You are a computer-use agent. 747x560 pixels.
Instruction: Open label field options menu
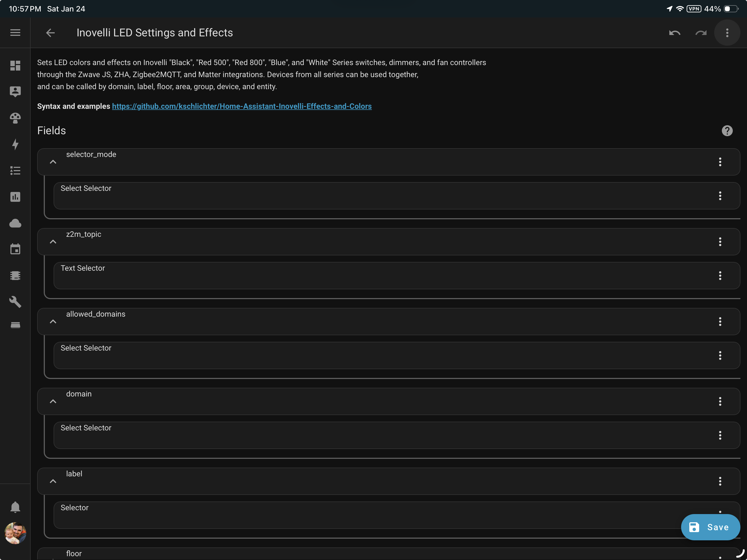[x=720, y=481]
